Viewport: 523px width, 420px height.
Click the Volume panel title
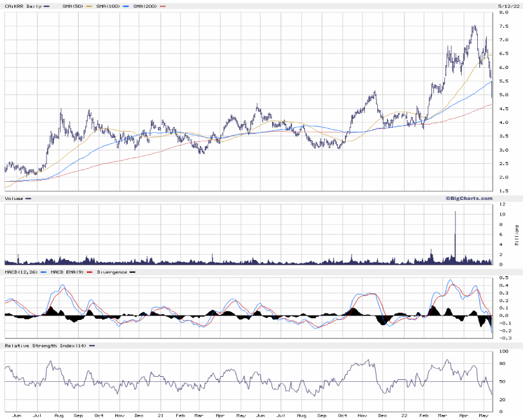[14, 198]
